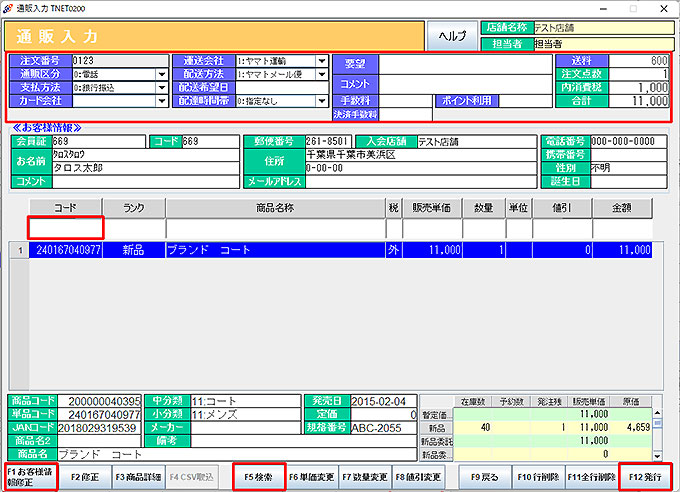The image size is (680, 492).
Task: Open the 通販区分 dropdown
Action: (162, 74)
